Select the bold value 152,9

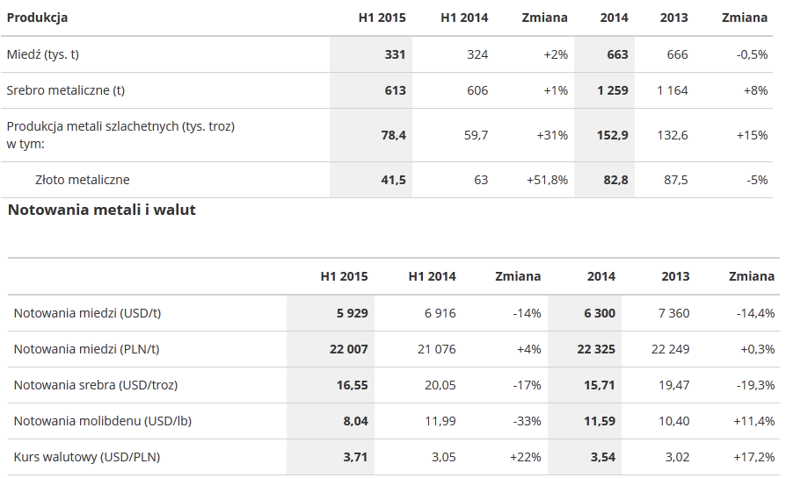(x=611, y=135)
